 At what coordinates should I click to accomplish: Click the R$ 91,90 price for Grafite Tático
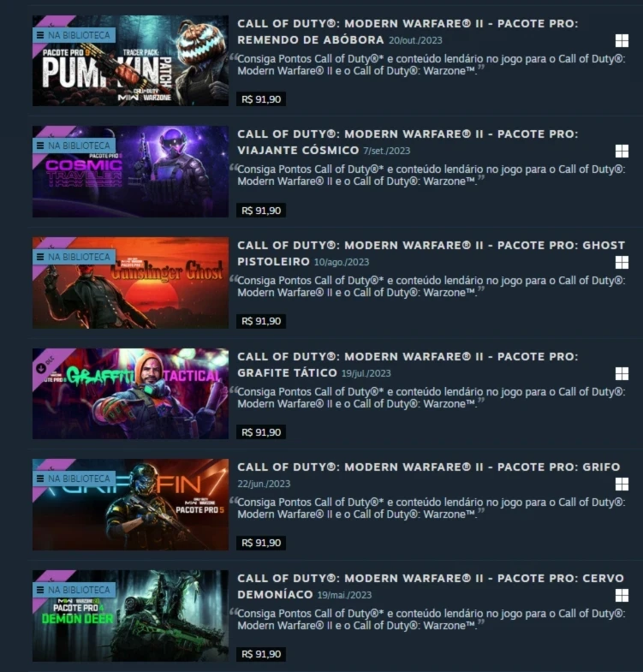coord(261,432)
